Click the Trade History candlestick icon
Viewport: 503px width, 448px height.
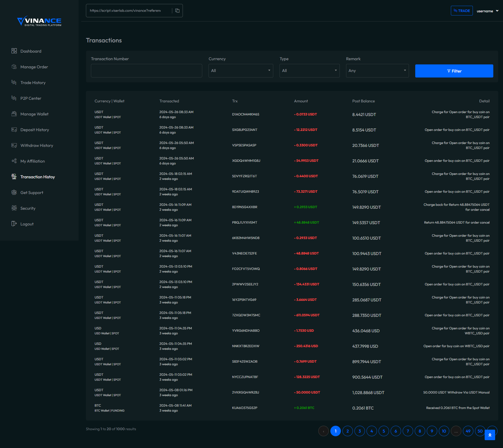click(14, 82)
